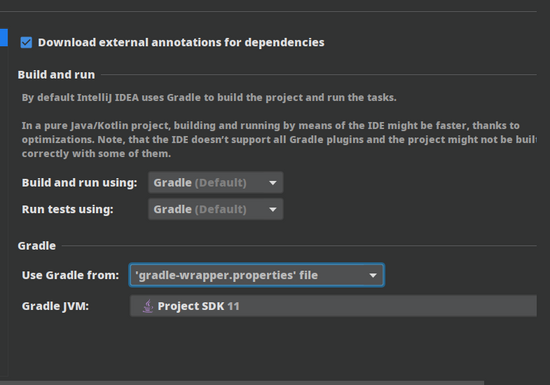550x385 pixels.
Task: Click the 'Gradle JVM:' label
Action: click(x=55, y=306)
